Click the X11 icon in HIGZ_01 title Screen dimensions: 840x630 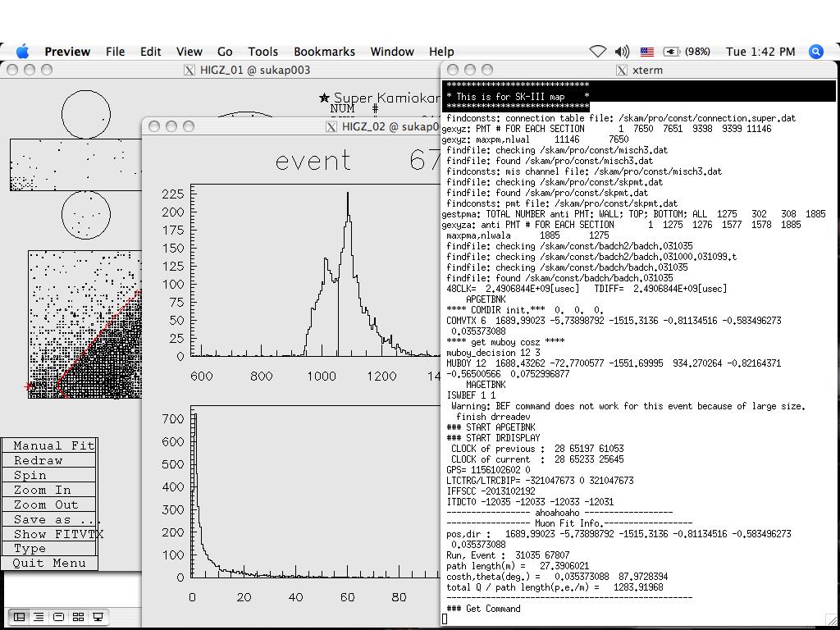click(x=189, y=71)
